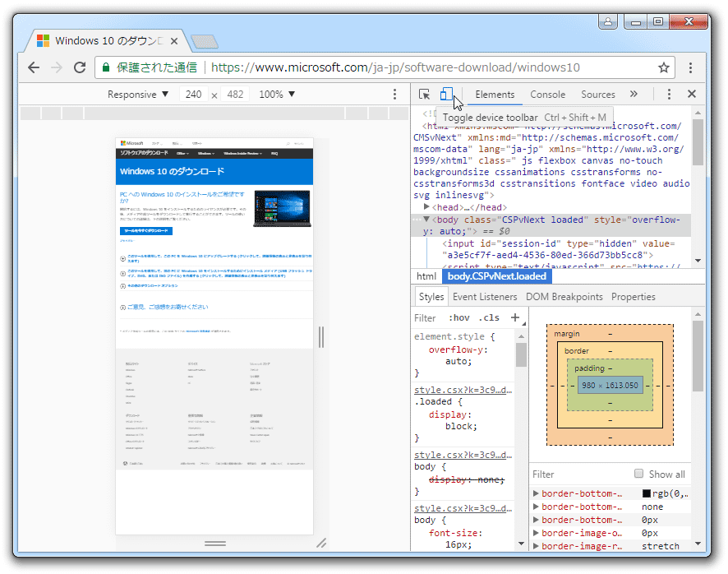Click the user profile button in title bar
Screen dimensions: 728x574
point(608,22)
